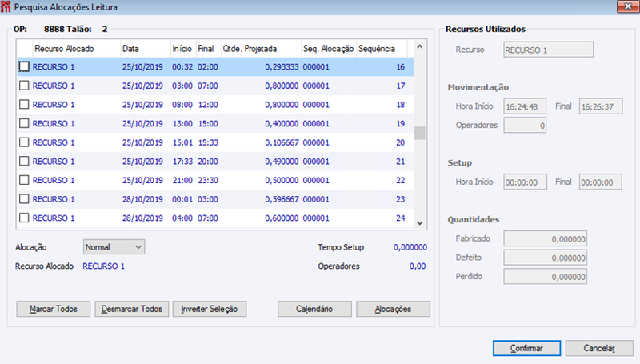Check the box for sequence 16 row
This screenshot has height=364, width=640.
[x=24, y=66]
